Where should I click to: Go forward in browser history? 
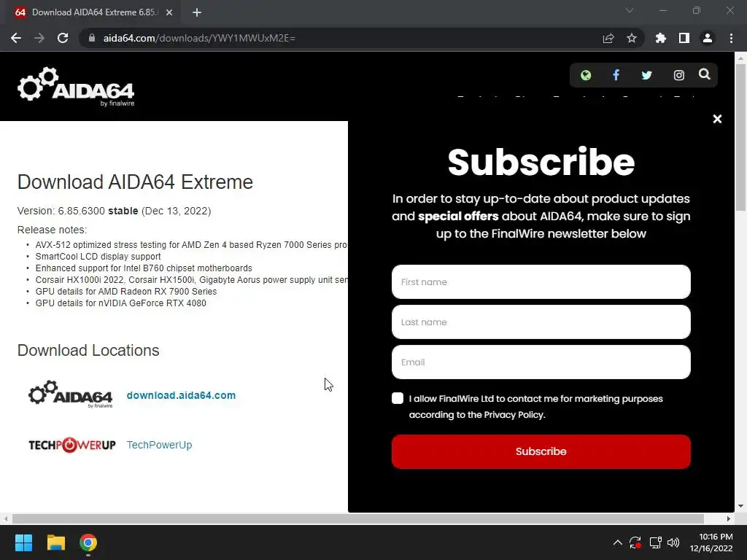[39, 38]
